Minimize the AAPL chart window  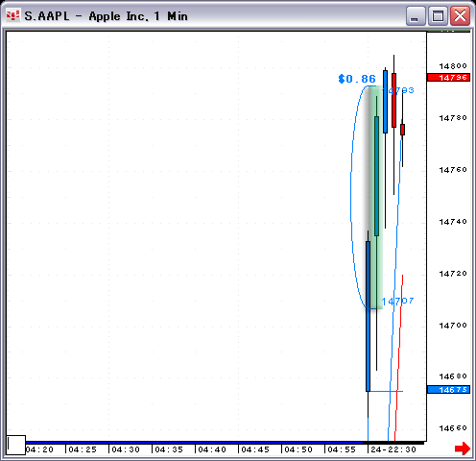click(x=416, y=15)
